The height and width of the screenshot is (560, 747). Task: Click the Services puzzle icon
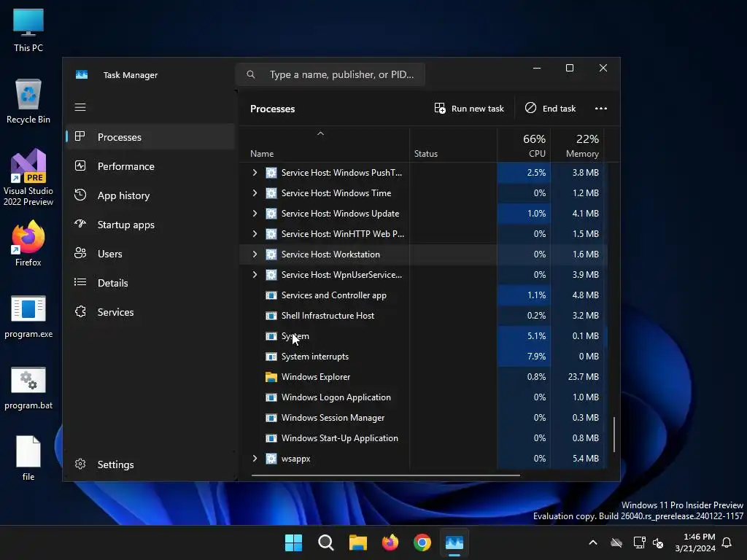pyautogui.click(x=80, y=311)
